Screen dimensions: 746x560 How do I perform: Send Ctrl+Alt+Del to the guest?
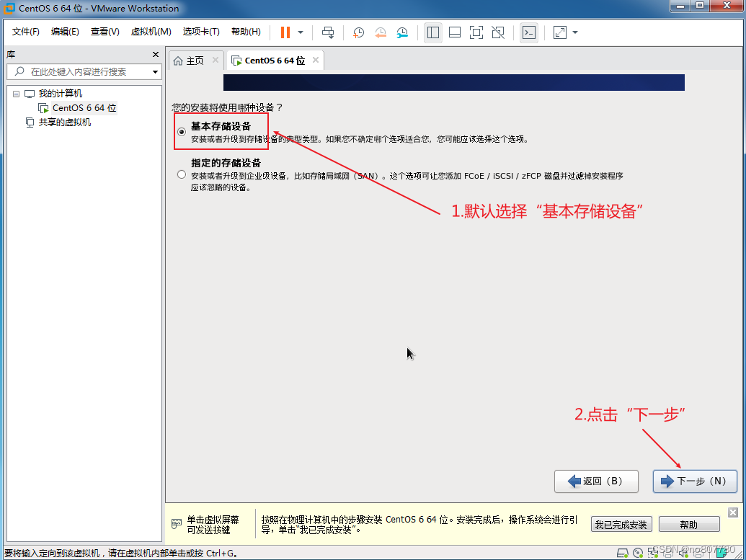327,32
